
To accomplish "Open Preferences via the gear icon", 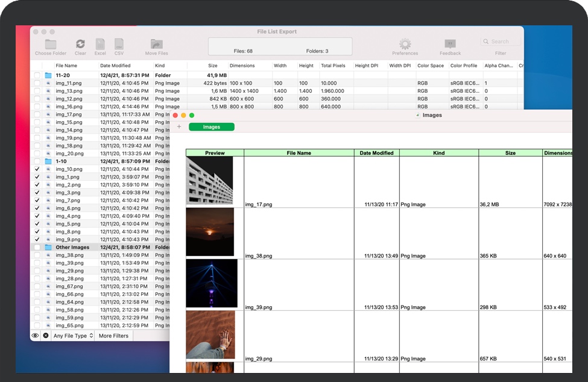I will point(405,45).
